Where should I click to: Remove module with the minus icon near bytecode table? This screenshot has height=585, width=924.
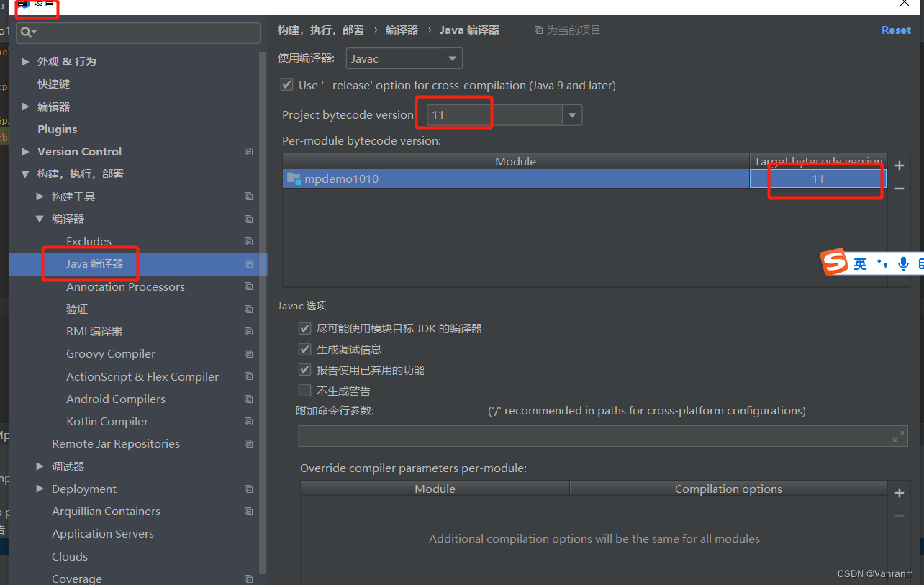pos(900,189)
